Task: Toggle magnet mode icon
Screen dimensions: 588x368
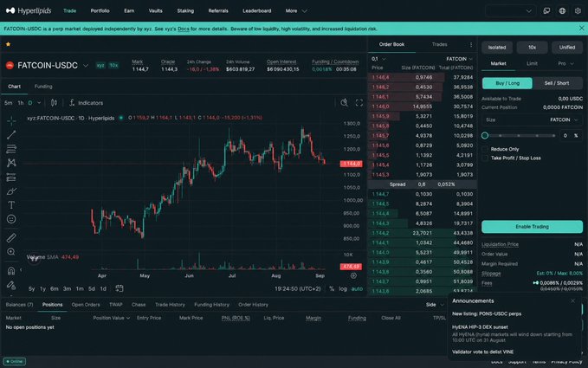Action: pyautogui.click(x=11, y=270)
